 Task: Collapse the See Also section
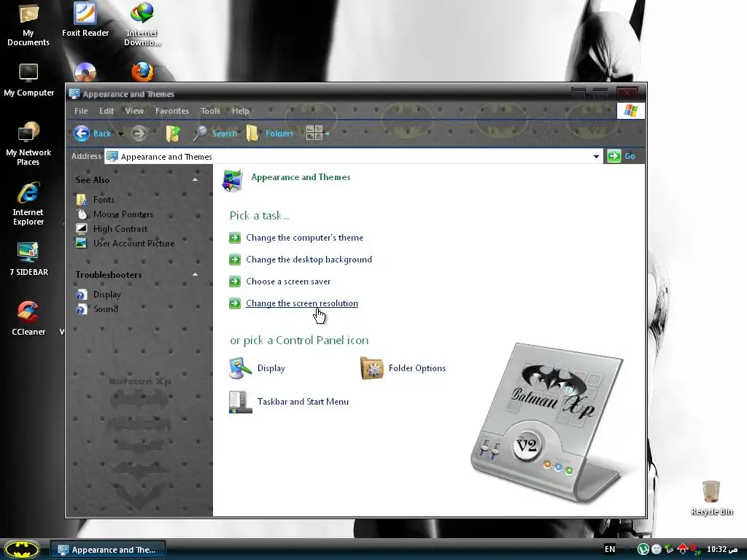tap(195, 180)
